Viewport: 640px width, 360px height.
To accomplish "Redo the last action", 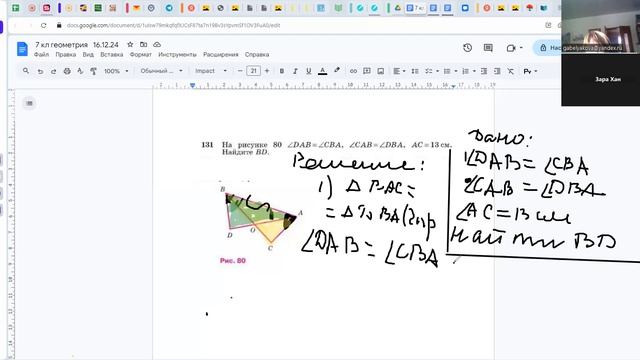I will pos(53,71).
